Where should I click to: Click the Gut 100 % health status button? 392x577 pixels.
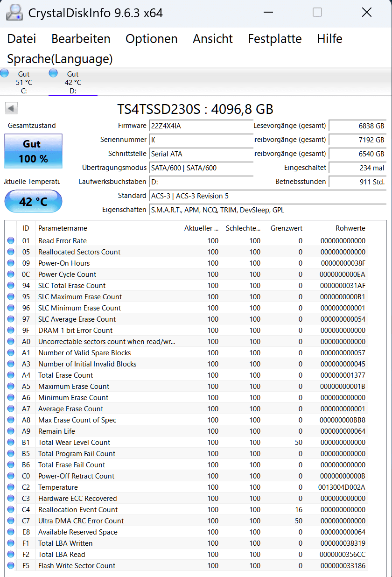click(x=33, y=151)
